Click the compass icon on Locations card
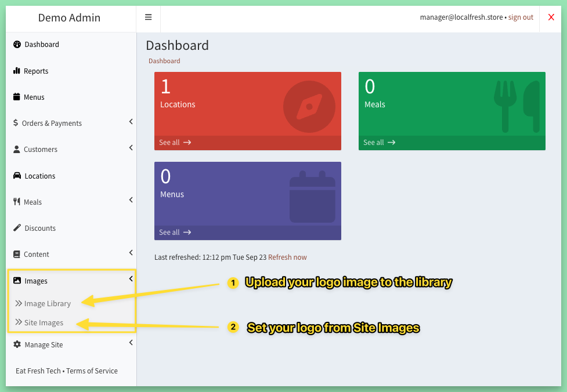Viewport: 567px width, 392px height. (x=309, y=107)
